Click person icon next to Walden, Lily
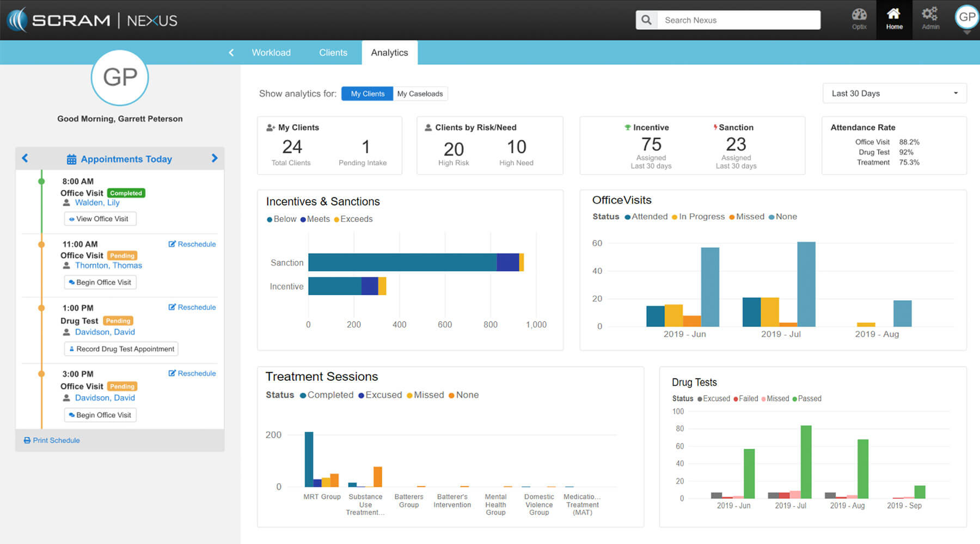The width and height of the screenshot is (980, 544). pyautogui.click(x=66, y=203)
